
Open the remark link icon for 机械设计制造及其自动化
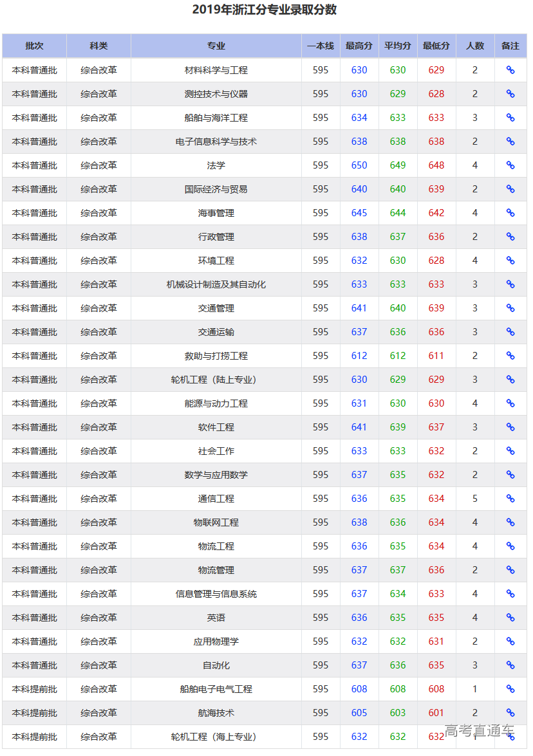click(x=510, y=284)
